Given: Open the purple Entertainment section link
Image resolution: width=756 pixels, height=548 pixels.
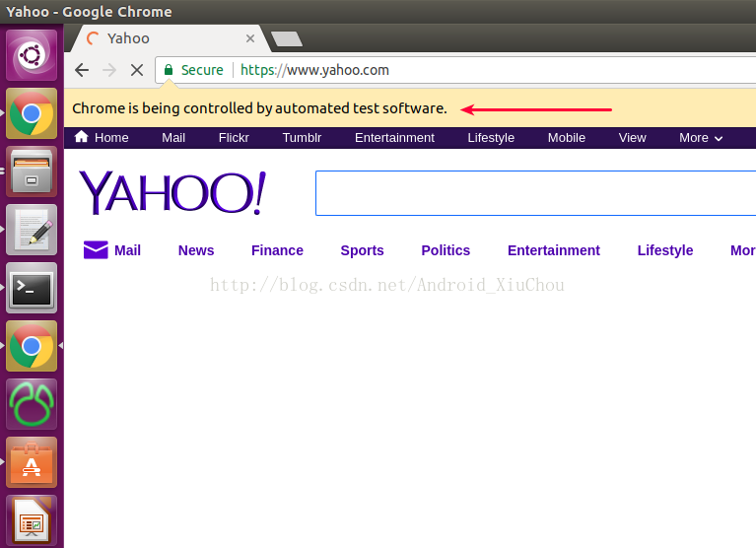Looking at the screenshot, I should [x=554, y=250].
